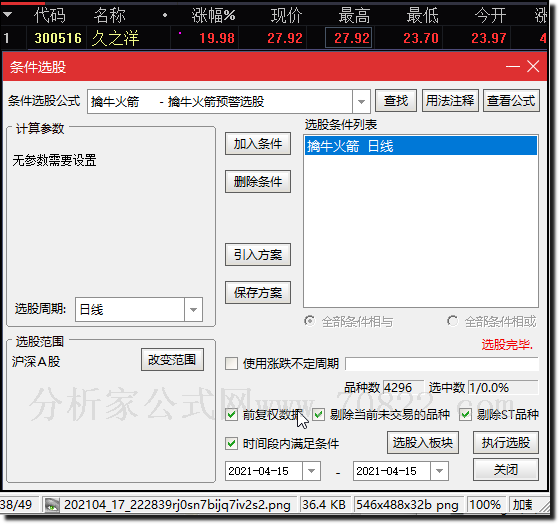
Task: Click the 涨幅% column header
Action: [x=213, y=15]
